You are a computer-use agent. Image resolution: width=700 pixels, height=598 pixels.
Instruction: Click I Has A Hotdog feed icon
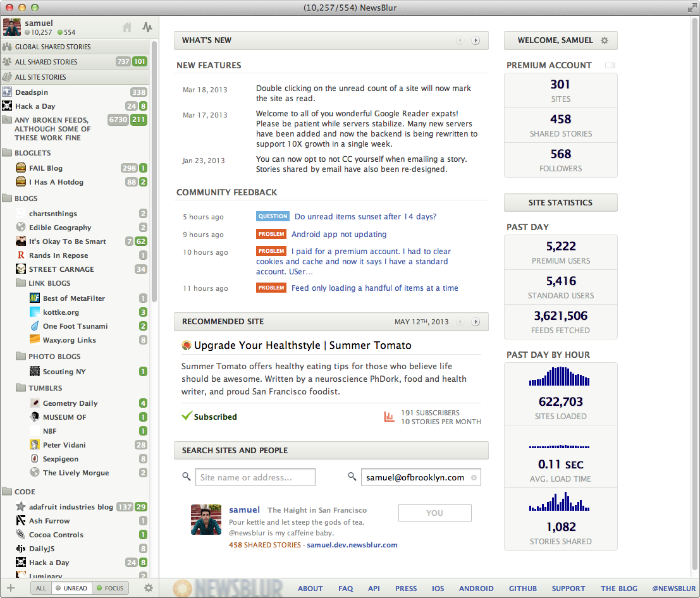(20, 181)
